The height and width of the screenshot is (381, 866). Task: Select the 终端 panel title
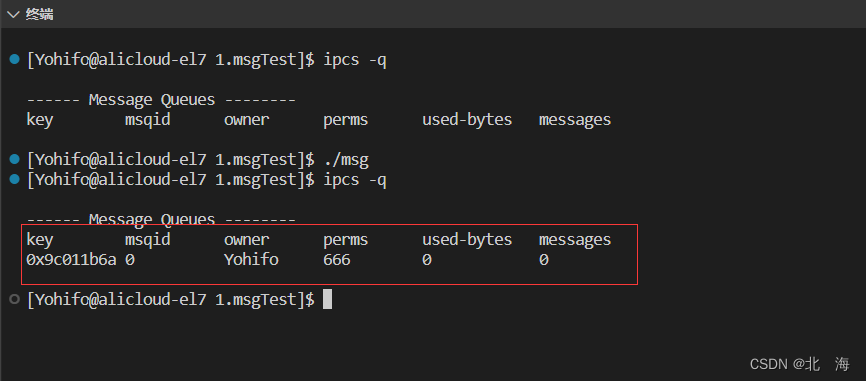(40, 14)
